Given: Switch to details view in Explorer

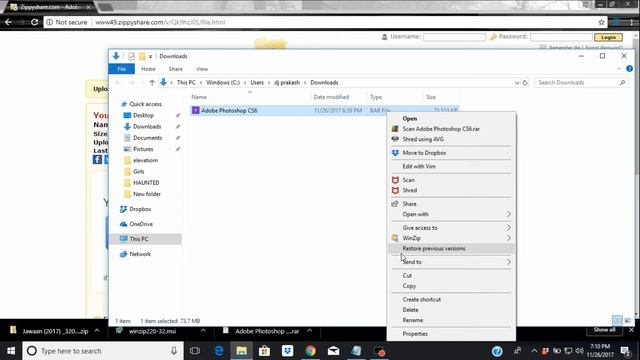Looking at the screenshot, I should click(x=618, y=320).
